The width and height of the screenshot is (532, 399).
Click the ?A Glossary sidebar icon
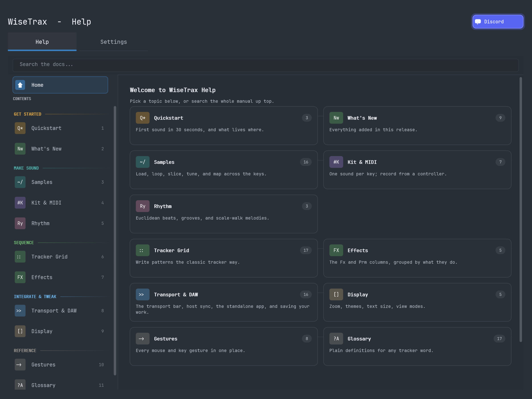(20, 385)
